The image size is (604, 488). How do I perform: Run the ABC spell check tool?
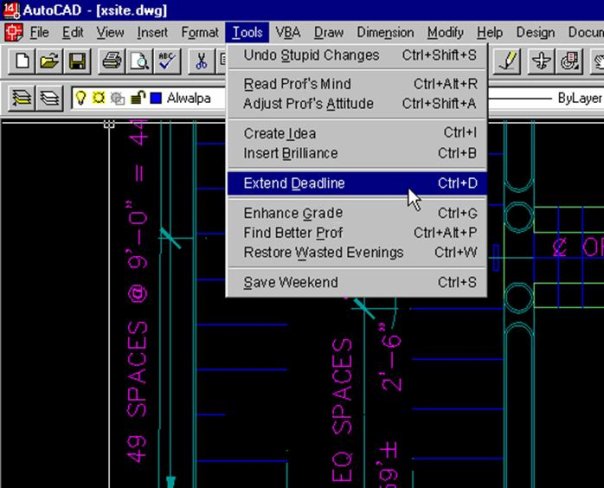click(166, 62)
